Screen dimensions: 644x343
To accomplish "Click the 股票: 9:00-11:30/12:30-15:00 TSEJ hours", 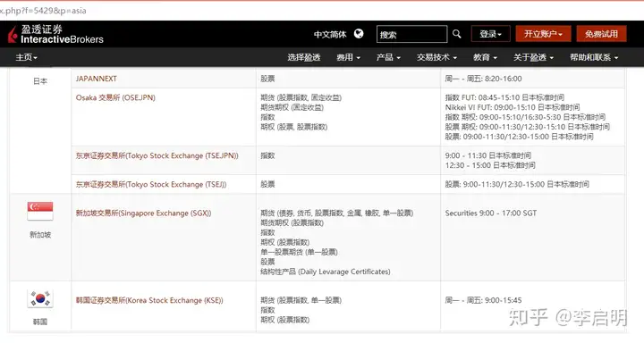I will [x=517, y=185].
